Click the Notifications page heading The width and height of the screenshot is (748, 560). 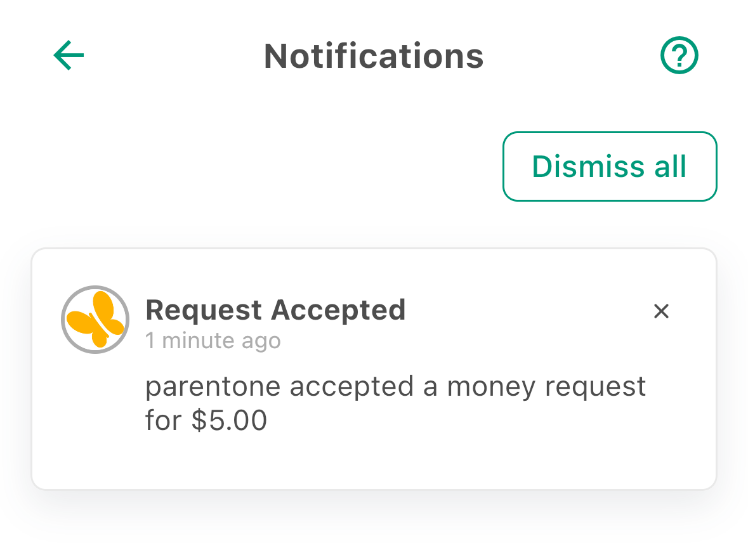(x=374, y=56)
